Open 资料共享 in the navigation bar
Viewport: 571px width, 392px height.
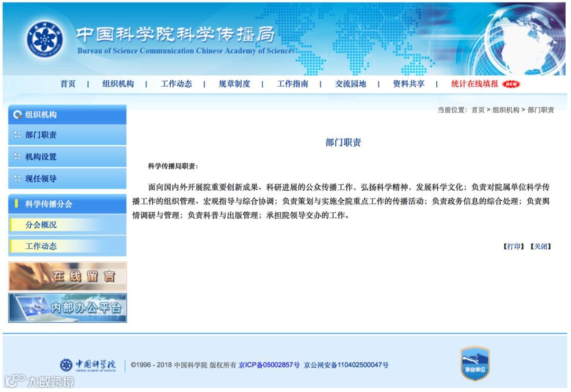pos(409,83)
